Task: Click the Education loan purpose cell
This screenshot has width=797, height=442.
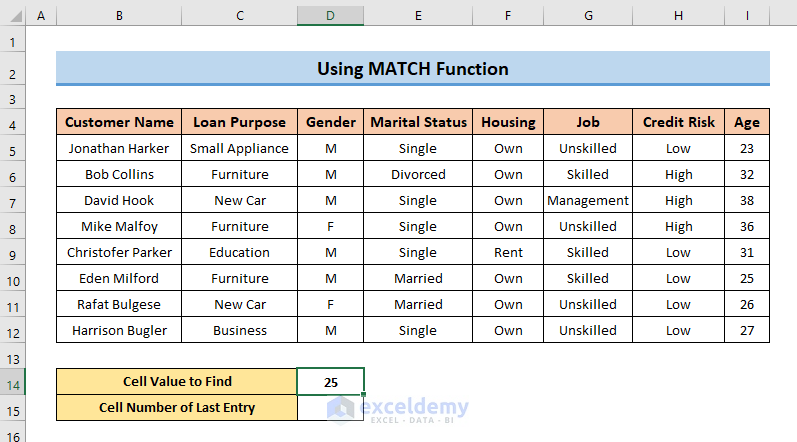Action: click(239, 252)
